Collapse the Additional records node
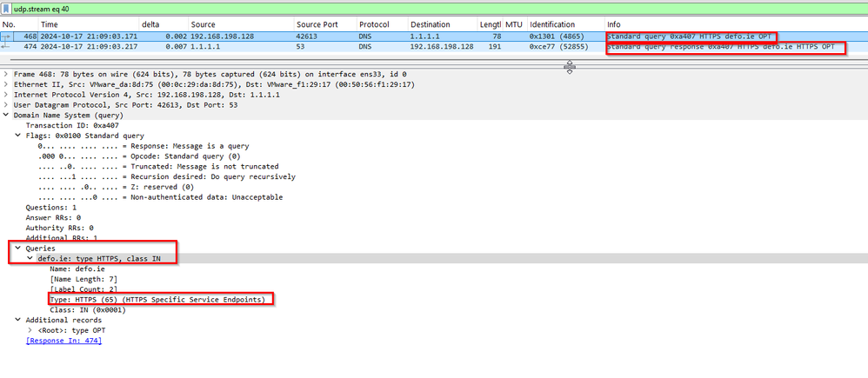 coord(17,320)
